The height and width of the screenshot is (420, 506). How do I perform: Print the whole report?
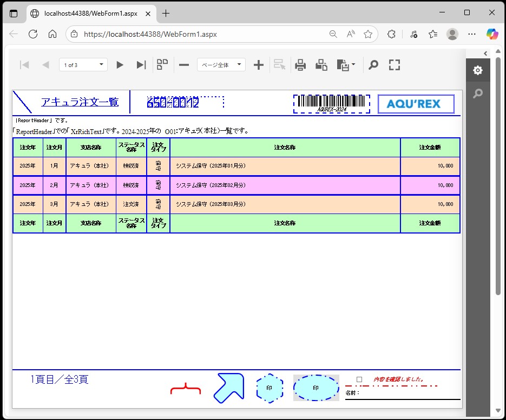300,65
